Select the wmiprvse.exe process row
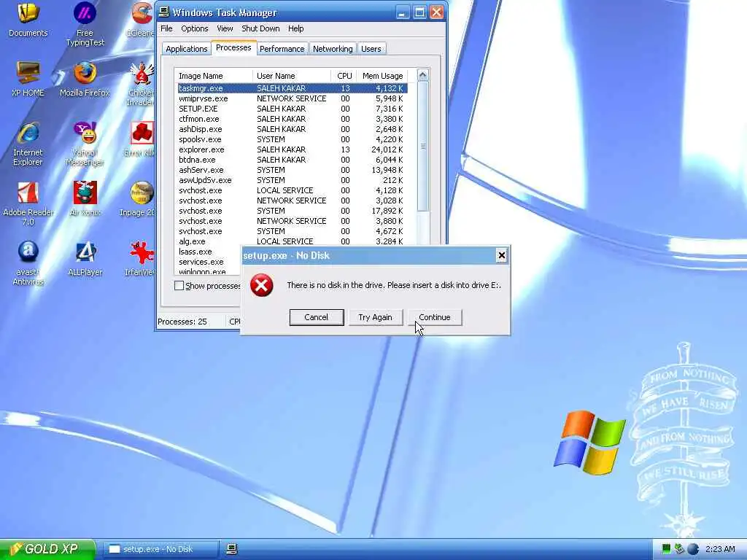The image size is (747, 560). click(292, 98)
